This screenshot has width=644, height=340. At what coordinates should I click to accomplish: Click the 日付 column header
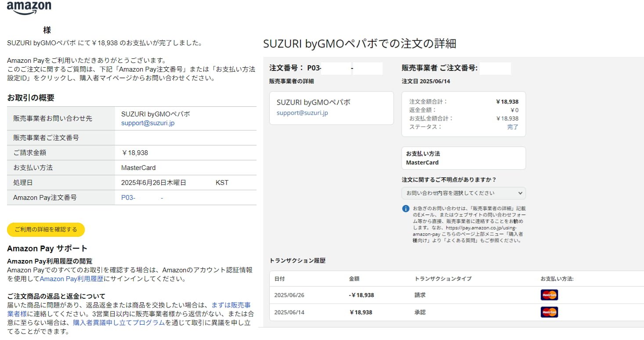coord(279,279)
